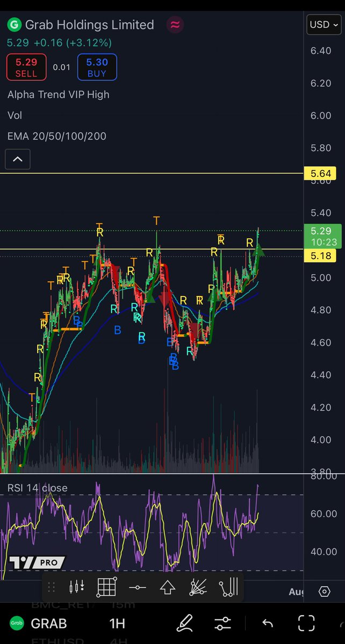Select EMA 20/50/100/200 indicator label
The height and width of the screenshot is (644, 345).
click(57, 136)
